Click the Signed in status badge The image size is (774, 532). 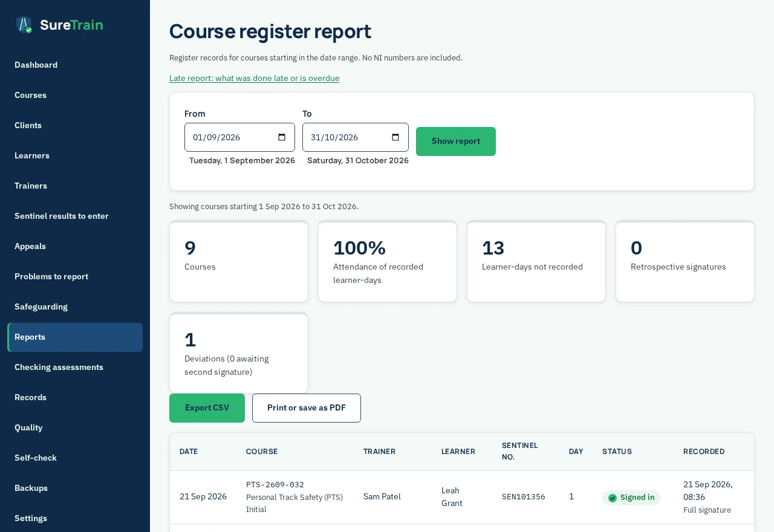click(631, 498)
